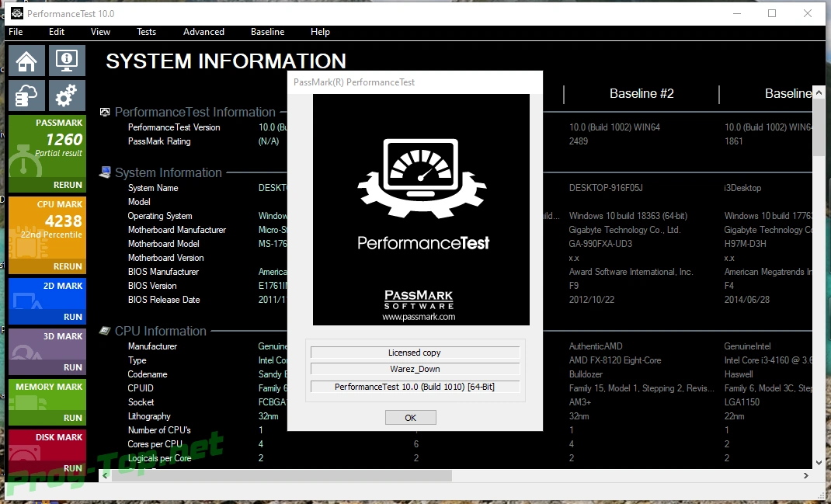Click the Operating System row label
The height and width of the screenshot is (504, 831).
[159, 216]
